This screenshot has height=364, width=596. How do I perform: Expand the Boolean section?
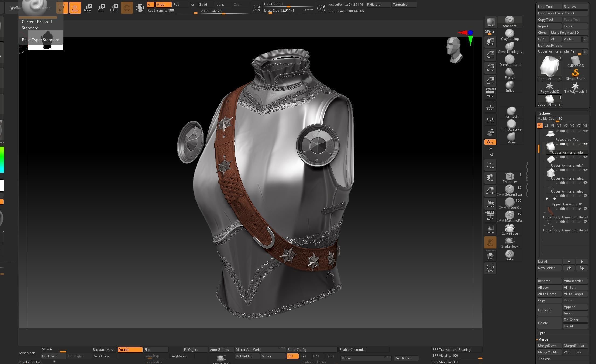click(544, 359)
